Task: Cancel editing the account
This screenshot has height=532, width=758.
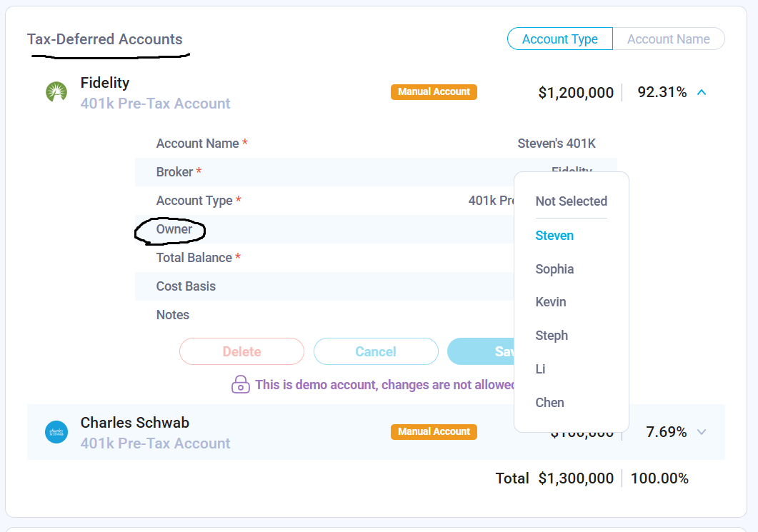Action: (x=376, y=351)
